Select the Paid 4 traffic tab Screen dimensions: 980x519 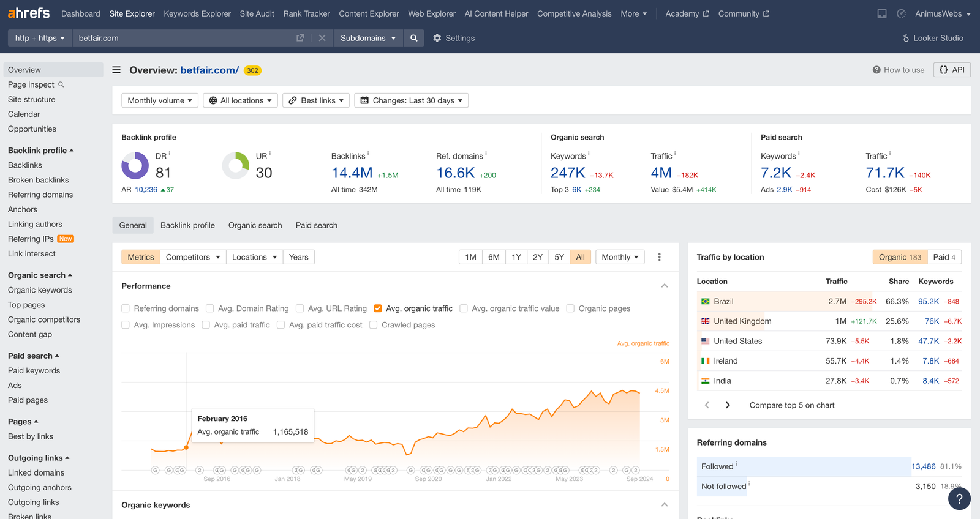coord(944,257)
